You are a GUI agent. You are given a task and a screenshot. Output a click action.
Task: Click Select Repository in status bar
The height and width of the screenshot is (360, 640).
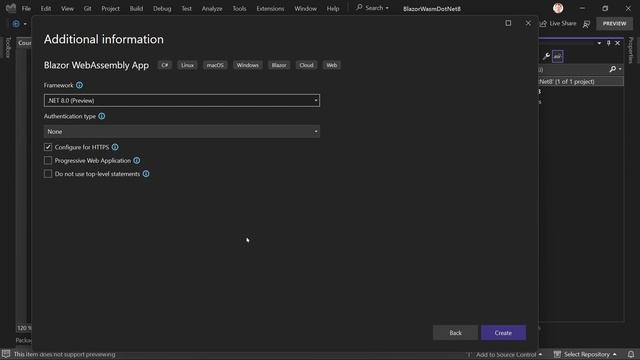click(x=585, y=354)
